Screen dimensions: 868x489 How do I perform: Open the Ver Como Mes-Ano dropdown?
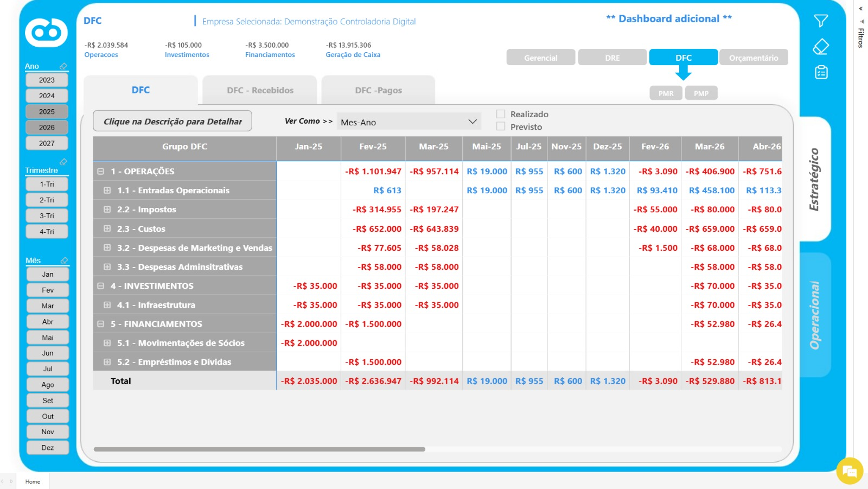(x=409, y=122)
